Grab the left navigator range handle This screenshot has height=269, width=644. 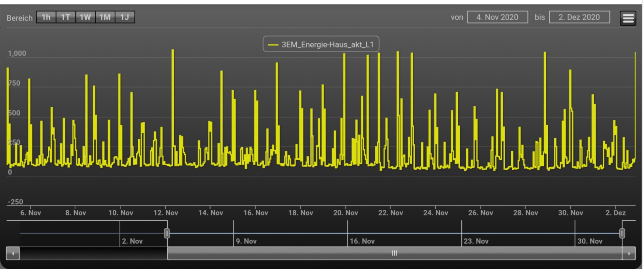point(167,233)
